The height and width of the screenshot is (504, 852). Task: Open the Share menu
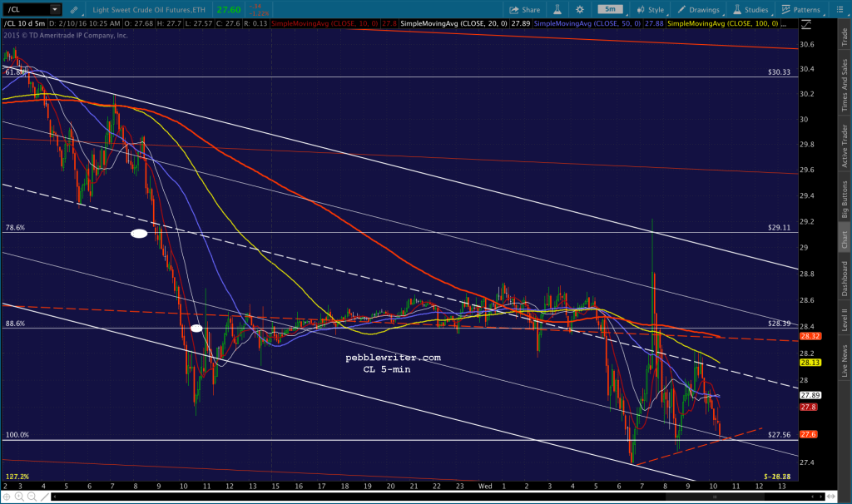point(524,10)
